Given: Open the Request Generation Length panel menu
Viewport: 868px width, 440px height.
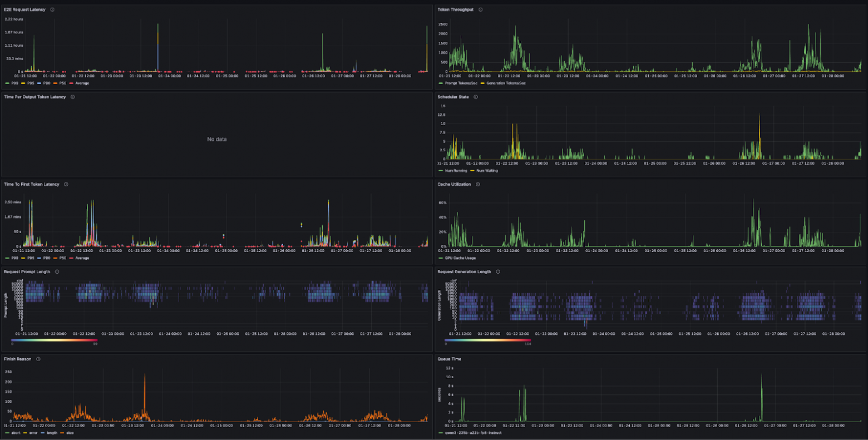Looking at the screenshot, I should (x=465, y=271).
